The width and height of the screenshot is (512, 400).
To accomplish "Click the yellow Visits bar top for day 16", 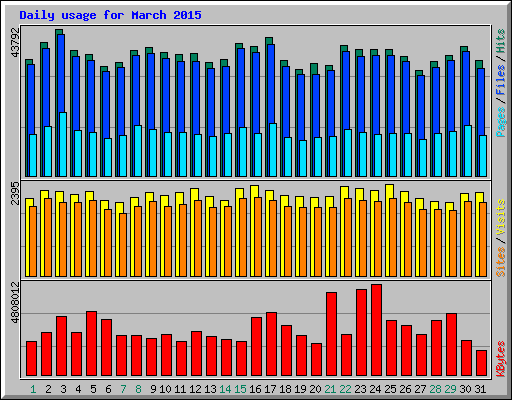I will (254, 191).
